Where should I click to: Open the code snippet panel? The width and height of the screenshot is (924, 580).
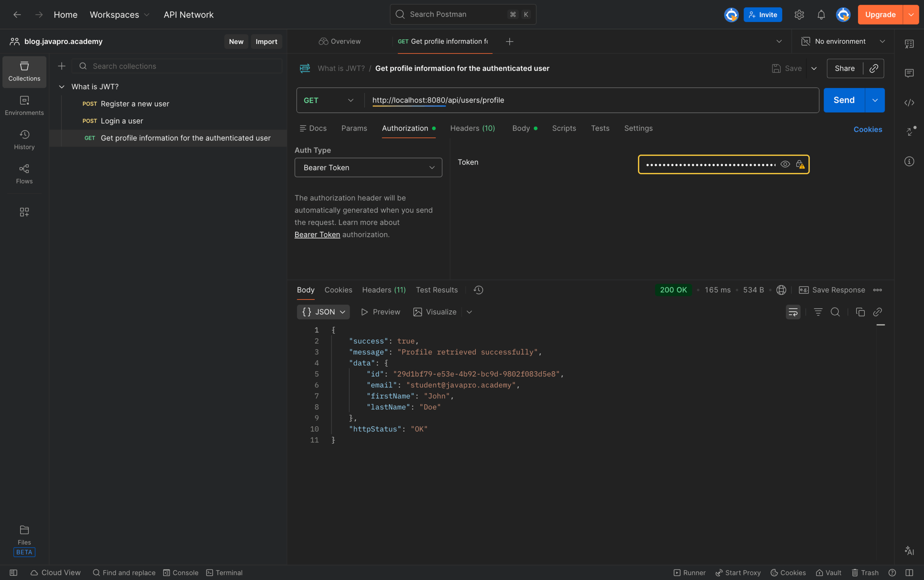[x=910, y=103]
